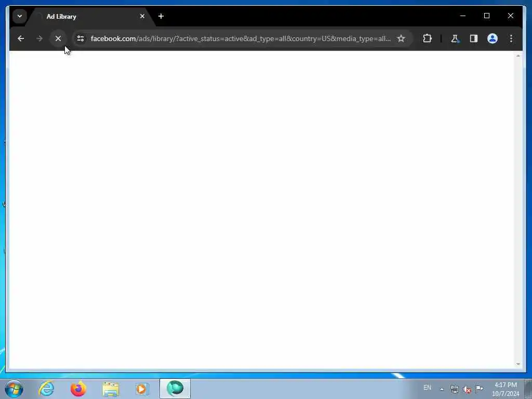Maximize the browser window
Screen dimensions: 532x399
486,16
